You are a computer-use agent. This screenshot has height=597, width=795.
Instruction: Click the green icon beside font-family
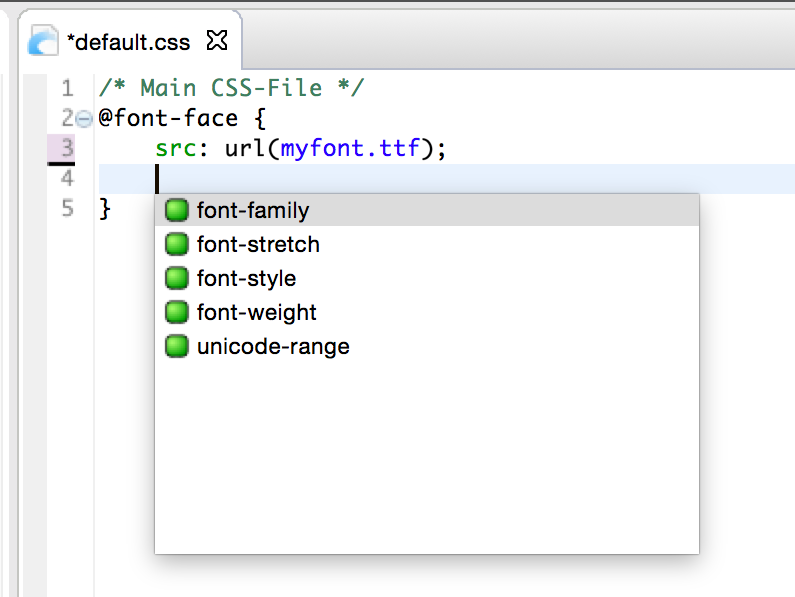coord(177,210)
